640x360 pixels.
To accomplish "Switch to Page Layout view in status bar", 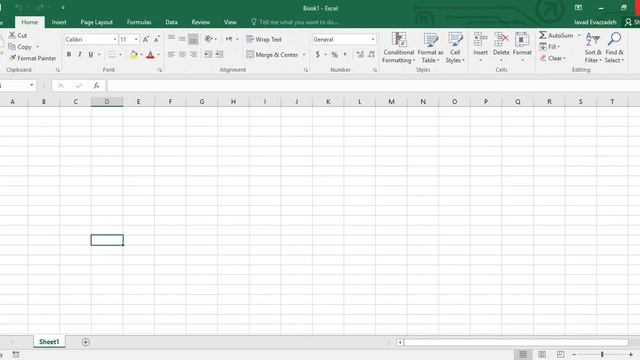I will (x=542, y=354).
